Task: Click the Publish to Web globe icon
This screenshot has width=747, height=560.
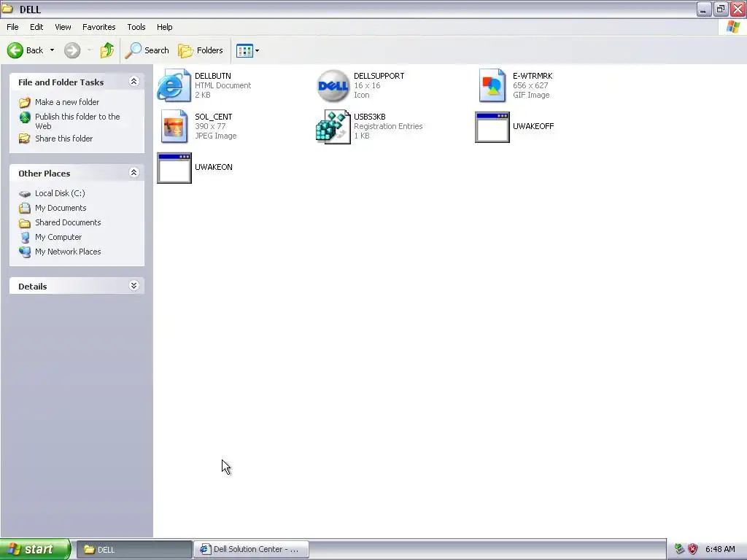Action: point(25,117)
